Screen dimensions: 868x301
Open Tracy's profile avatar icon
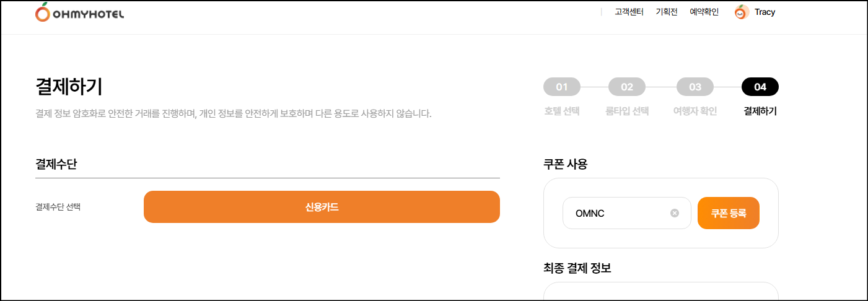click(741, 12)
